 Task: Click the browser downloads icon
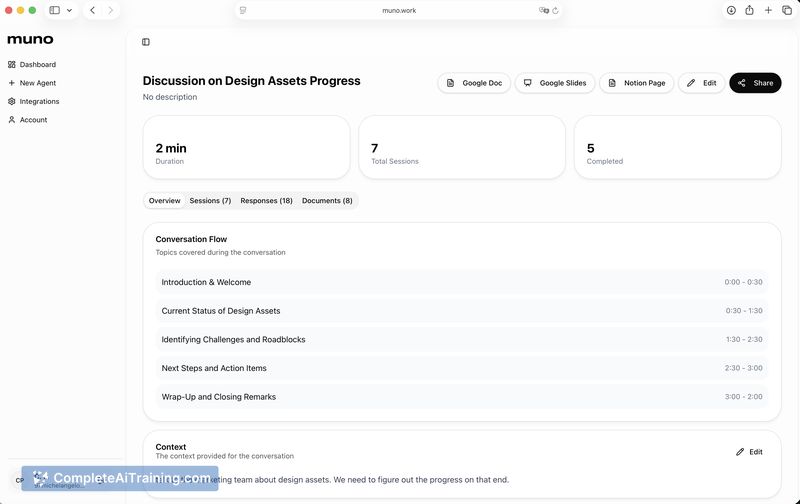731,10
